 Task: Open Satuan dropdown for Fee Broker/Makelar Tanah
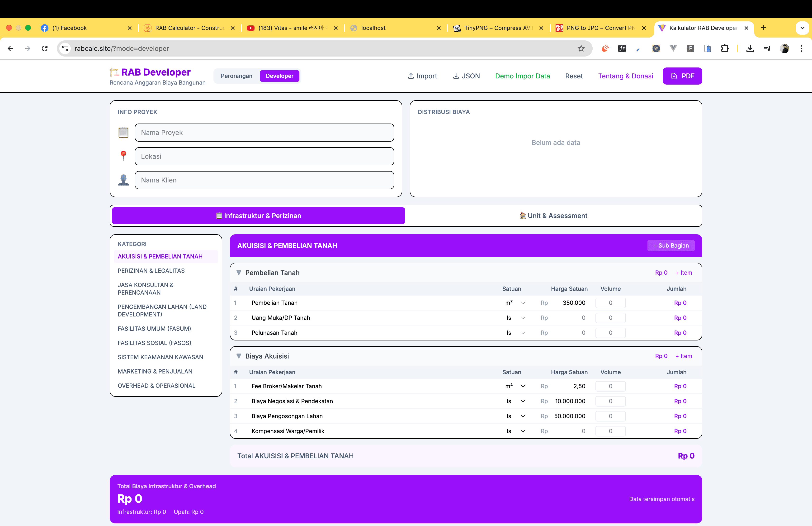(515, 386)
